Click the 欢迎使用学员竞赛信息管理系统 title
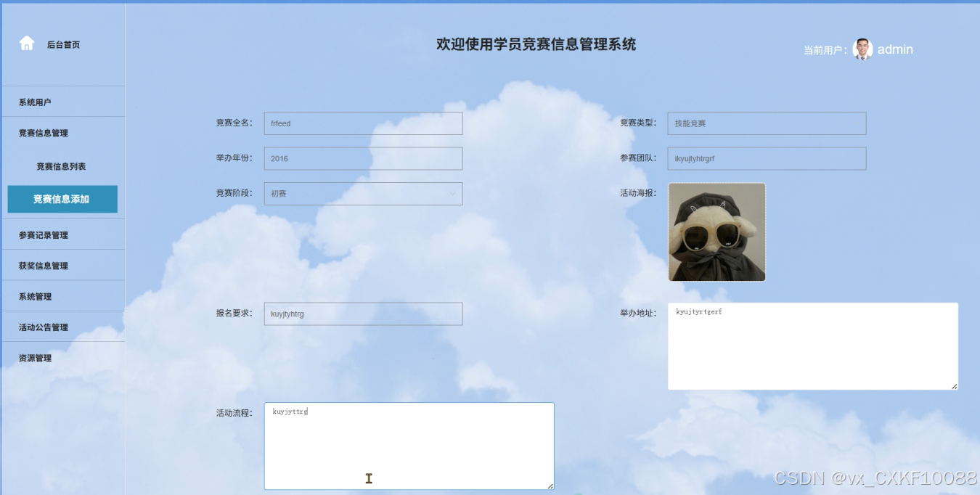This screenshot has width=980, height=495. [536, 44]
